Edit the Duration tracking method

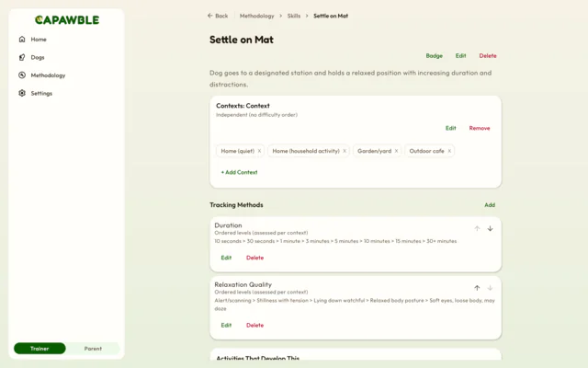pos(226,258)
